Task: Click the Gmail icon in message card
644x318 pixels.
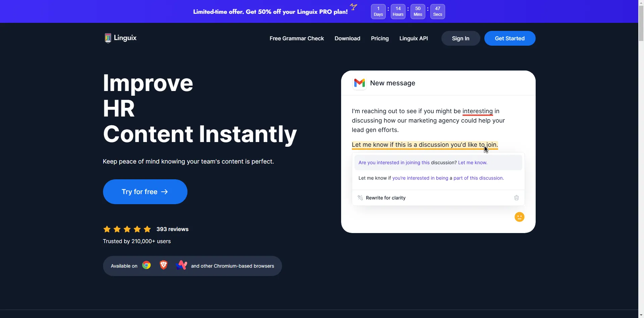Action: [359, 83]
